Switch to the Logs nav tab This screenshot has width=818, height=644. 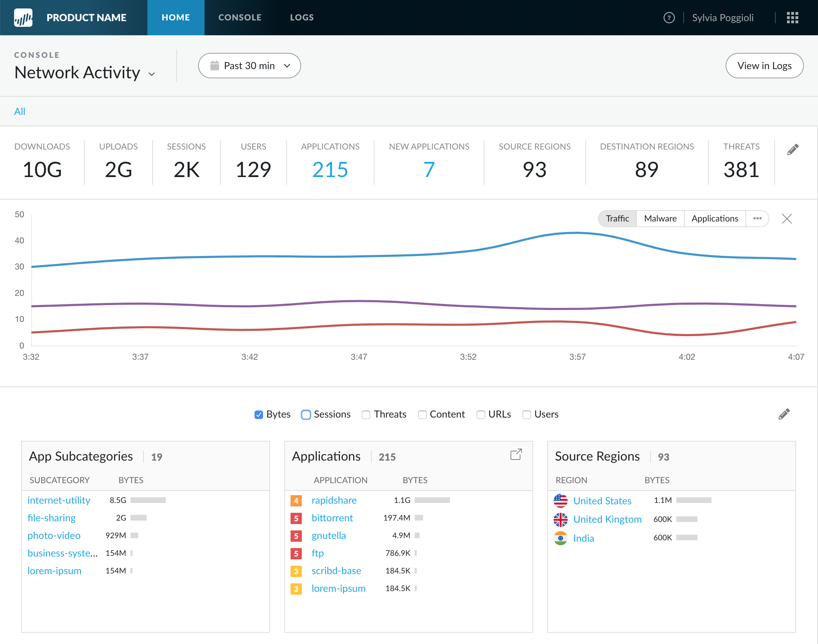(301, 18)
